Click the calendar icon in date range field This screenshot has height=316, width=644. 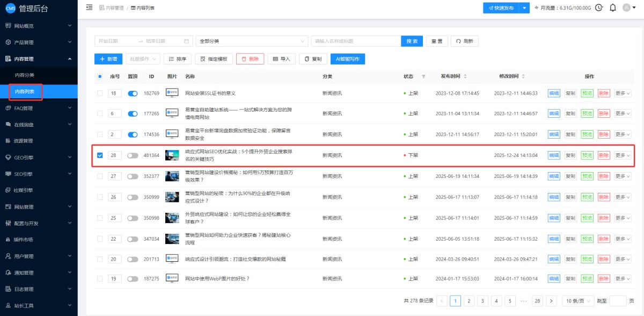(x=187, y=41)
